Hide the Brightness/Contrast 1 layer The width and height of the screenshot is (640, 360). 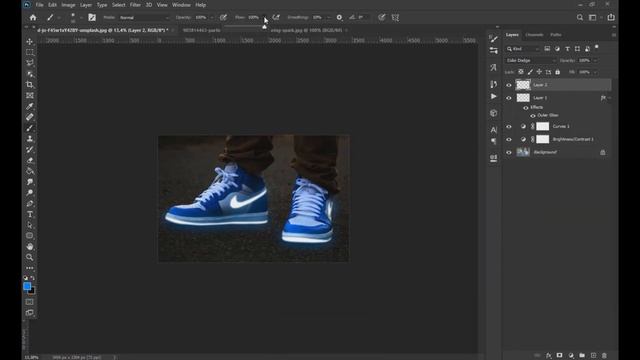[509, 140]
